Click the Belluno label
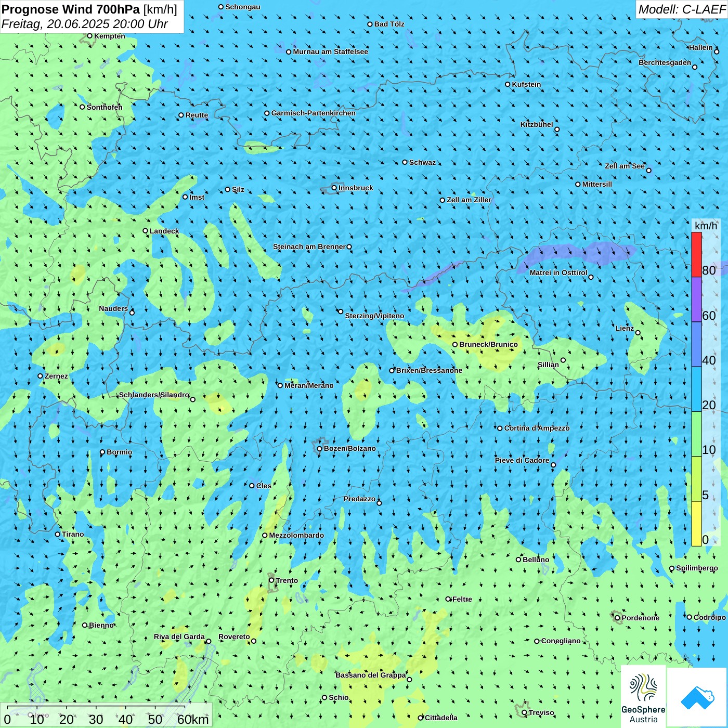This screenshot has width=728, height=728. point(536,560)
